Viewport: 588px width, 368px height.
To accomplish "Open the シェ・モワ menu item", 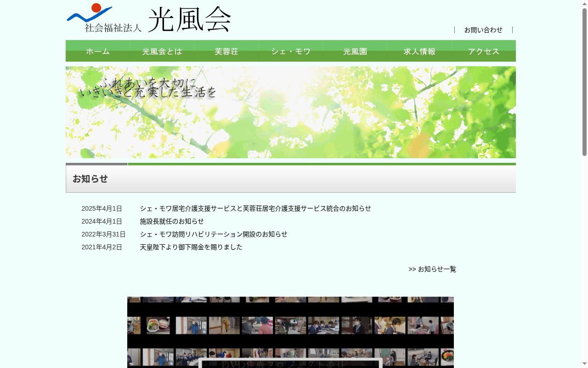I will 291,51.
